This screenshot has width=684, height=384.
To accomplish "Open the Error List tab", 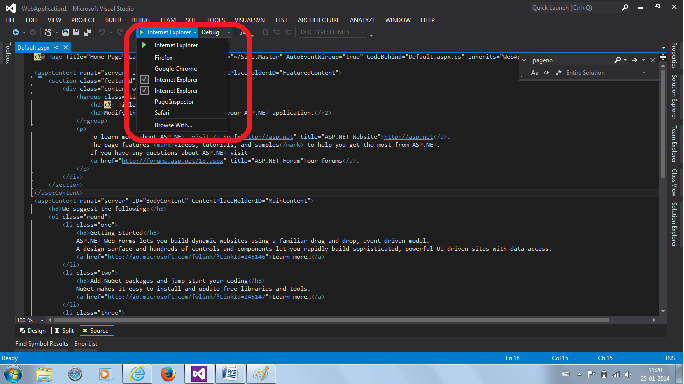I will 86,344.
